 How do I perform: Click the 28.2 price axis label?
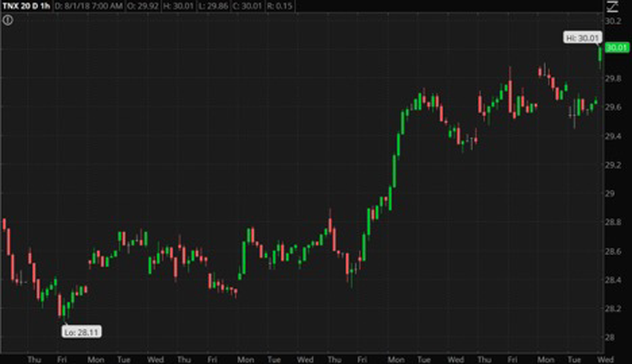(613, 309)
